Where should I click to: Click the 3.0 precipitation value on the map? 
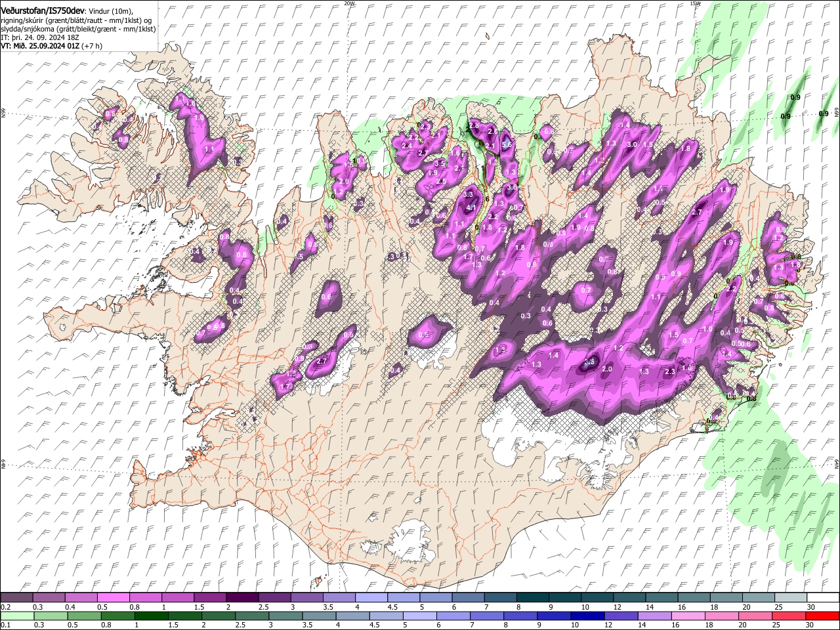(632, 144)
